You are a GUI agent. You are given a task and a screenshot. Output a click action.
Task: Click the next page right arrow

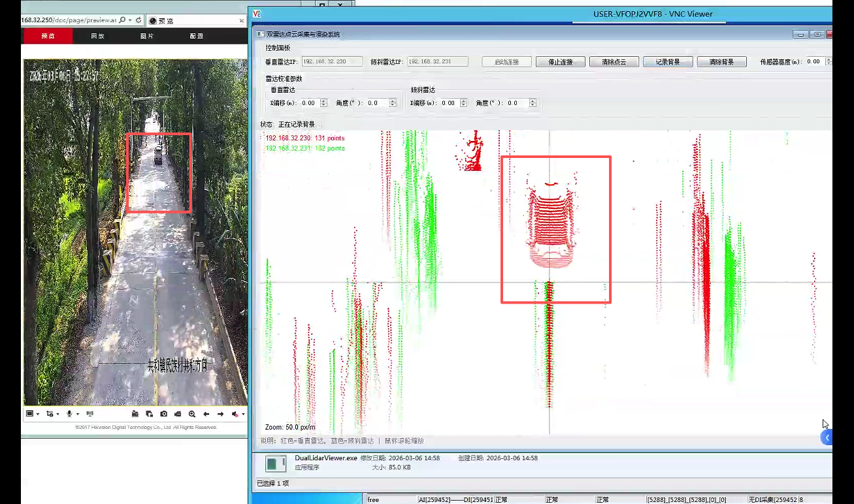coord(221,414)
